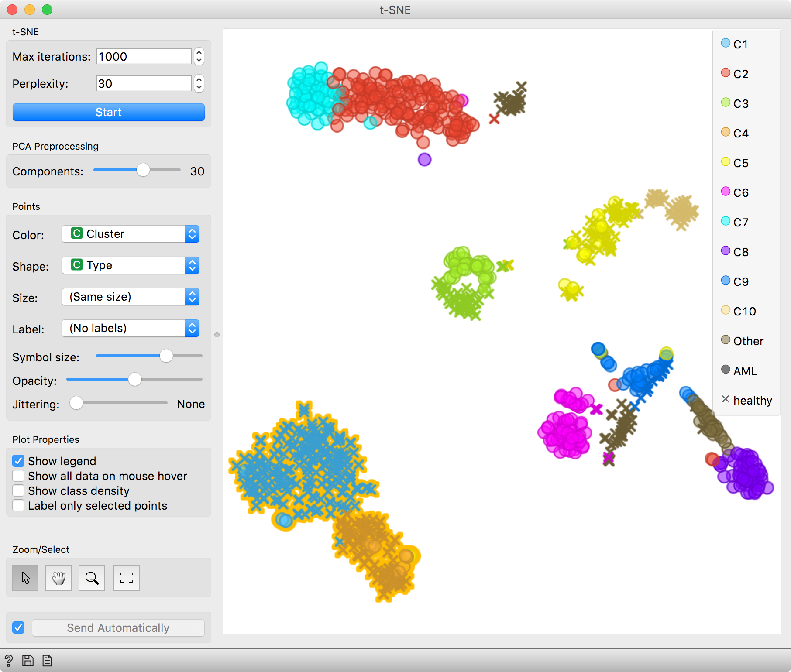Click the AML shape legend marker
Viewport: 791px width, 672px height.
[x=726, y=370]
